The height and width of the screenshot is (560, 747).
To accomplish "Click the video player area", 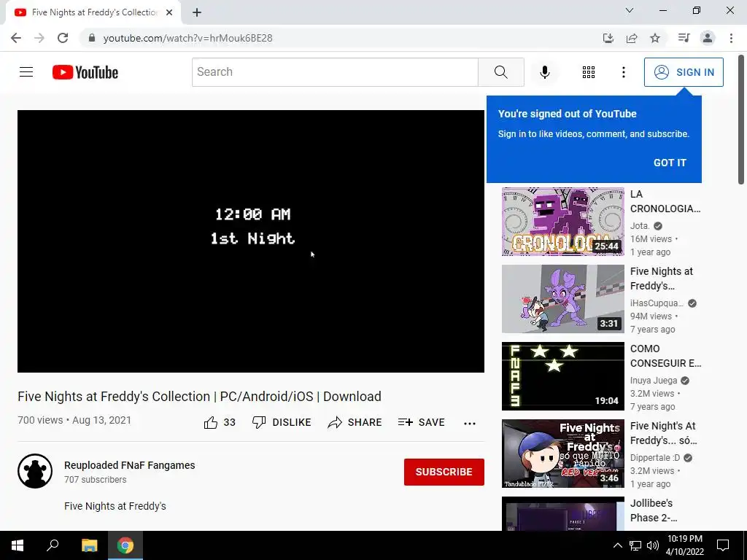I will pos(251,241).
